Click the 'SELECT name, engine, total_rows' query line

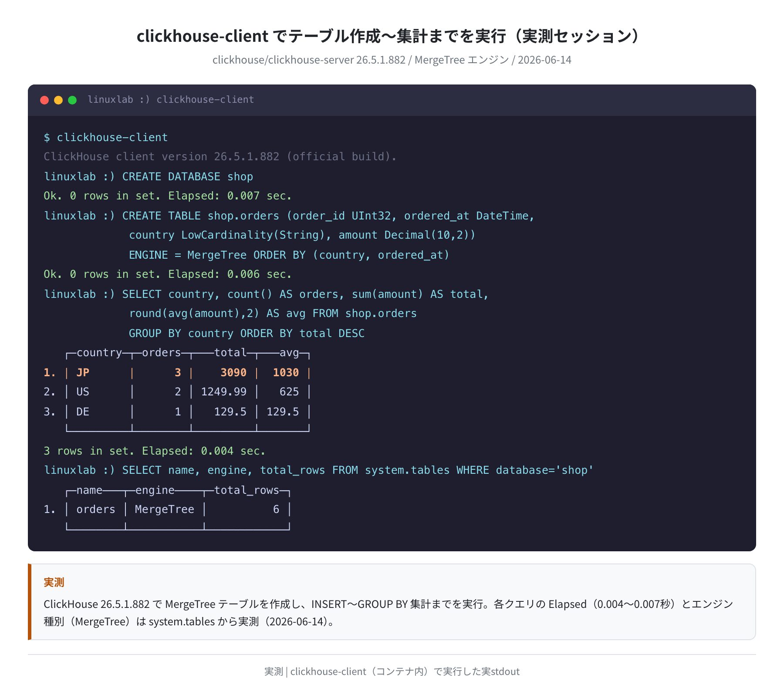318,470
